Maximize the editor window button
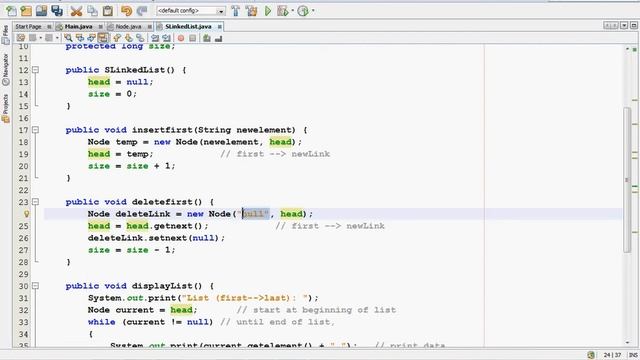Viewport: 640px width, 360px height. 634,26
